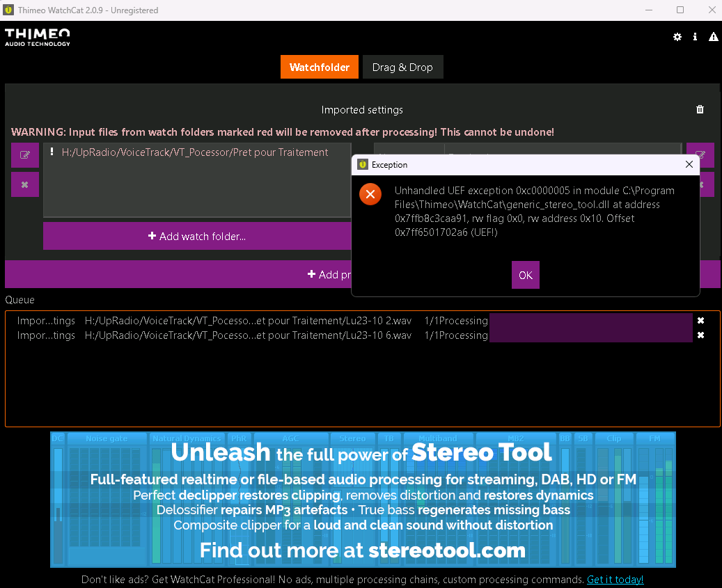Click the red removal WARNING text
This screenshot has height=588, width=722.
click(x=282, y=132)
